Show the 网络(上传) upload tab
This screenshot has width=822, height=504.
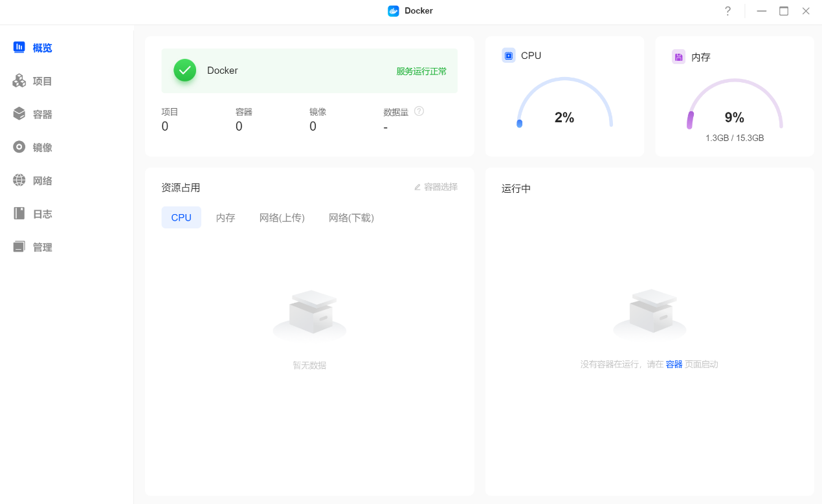coord(282,217)
